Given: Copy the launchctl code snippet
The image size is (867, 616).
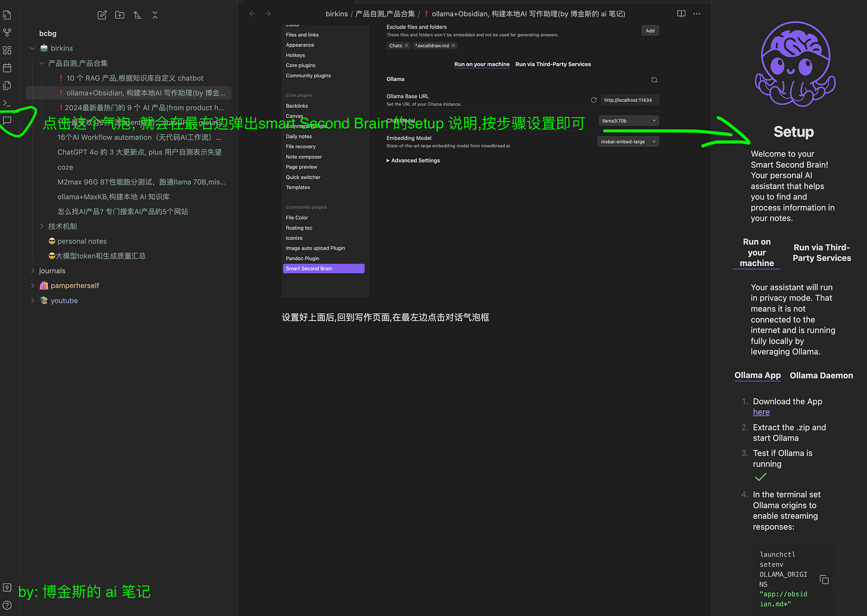Looking at the screenshot, I should tap(824, 579).
